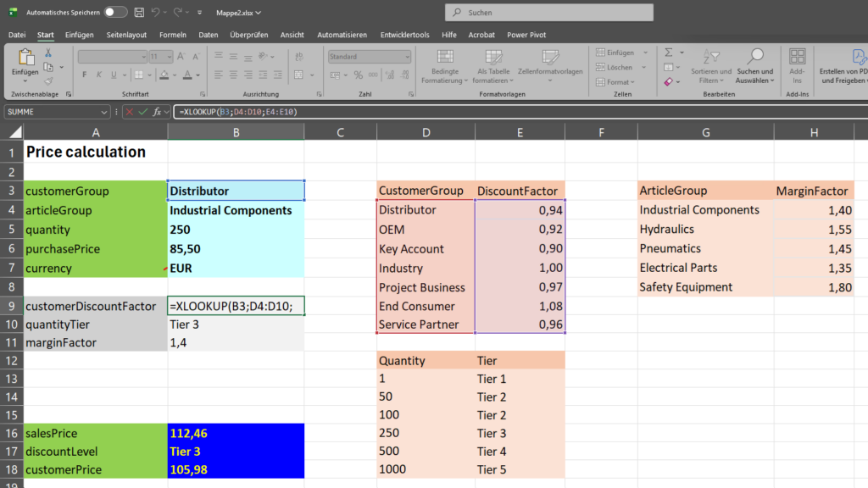Toggle right text alignment

(x=248, y=75)
